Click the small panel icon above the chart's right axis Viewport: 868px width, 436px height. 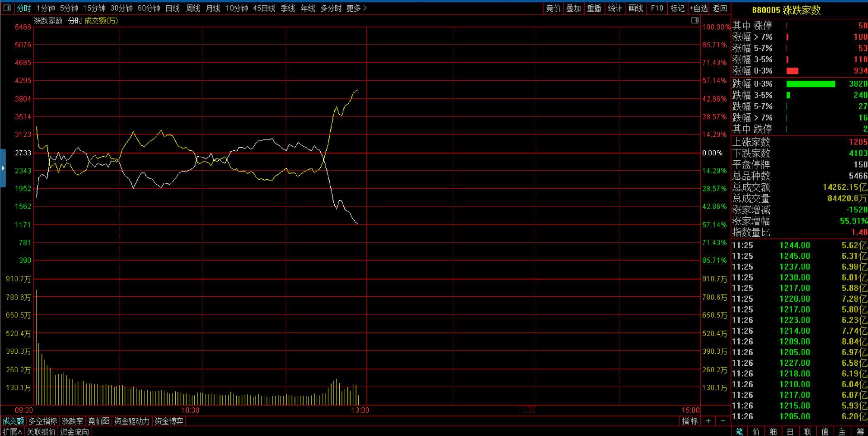click(695, 20)
